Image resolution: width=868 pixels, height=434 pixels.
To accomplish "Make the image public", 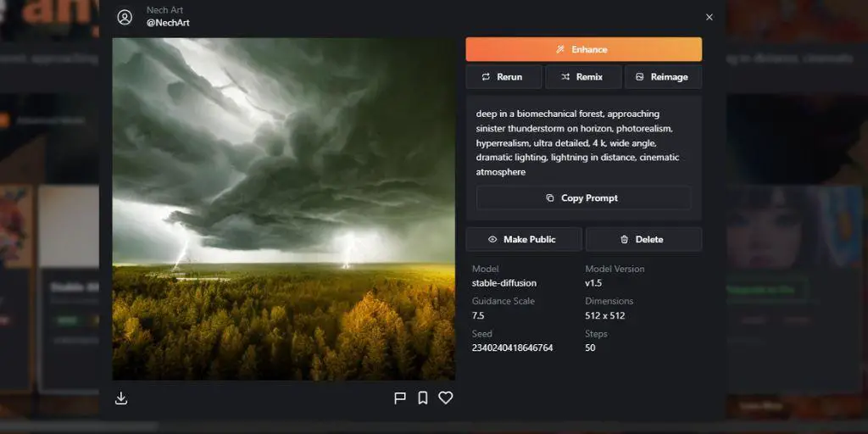I will point(523,239).
